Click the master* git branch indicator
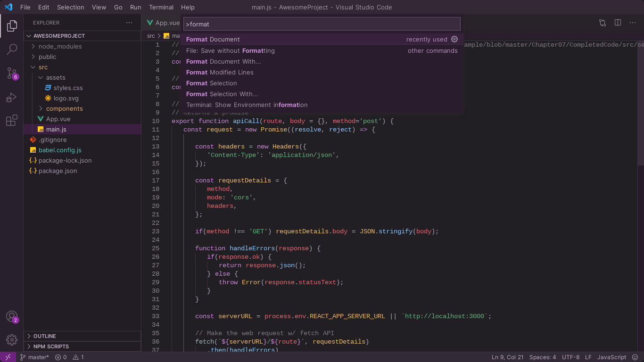Image resolution: width=644 pixels, height=362 pixels. click(x=34, y=357)
